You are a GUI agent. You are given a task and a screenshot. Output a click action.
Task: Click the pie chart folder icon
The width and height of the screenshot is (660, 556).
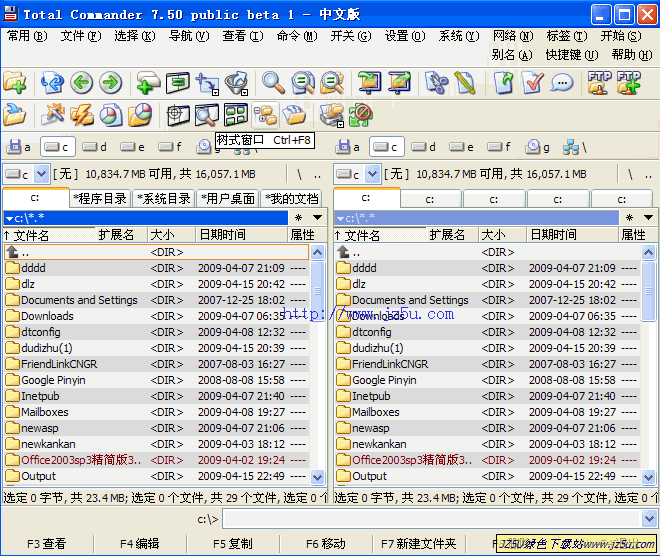[140, 115]
